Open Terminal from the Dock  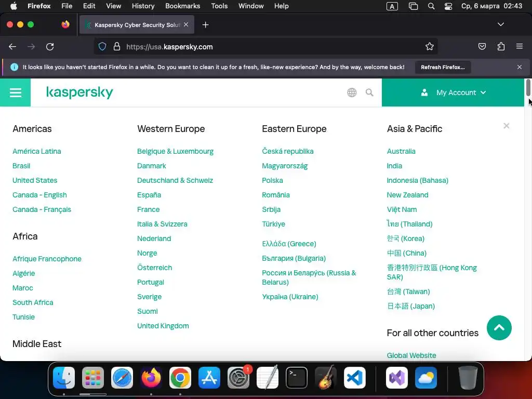point(297,378)
